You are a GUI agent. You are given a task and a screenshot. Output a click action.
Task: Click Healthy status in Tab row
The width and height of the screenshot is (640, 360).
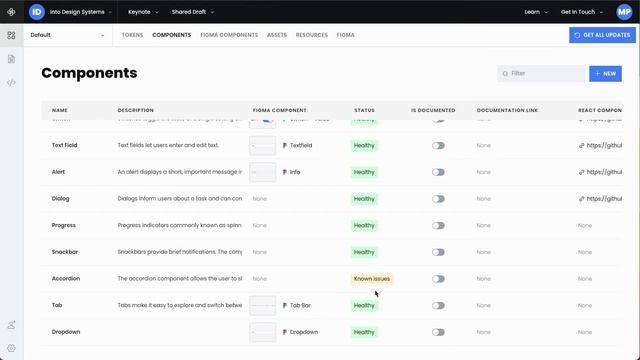(x=364, y=305)
